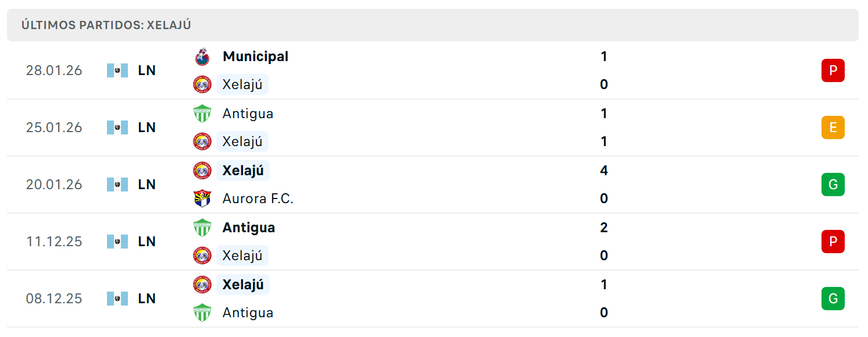Click Xelajú crest in the 28.01.26 match
Viewport: 868px width, 337px height.
202,84
